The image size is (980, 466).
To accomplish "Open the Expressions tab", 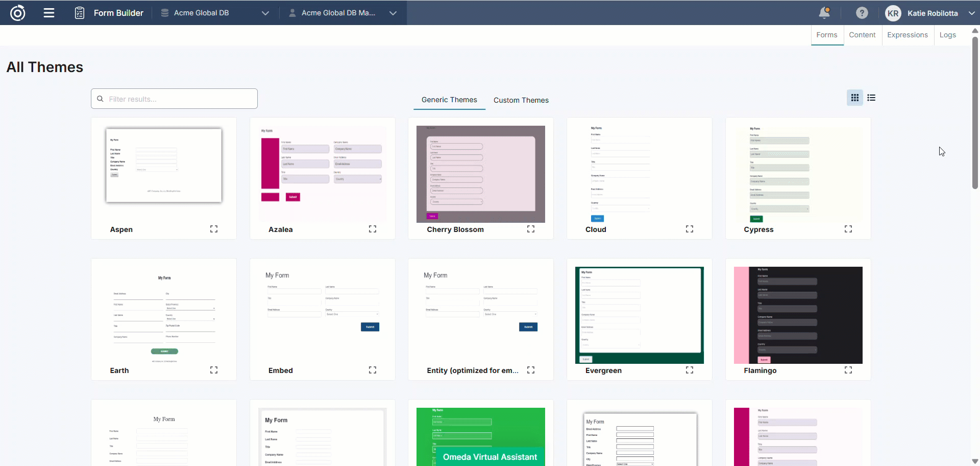I will 907,35.
